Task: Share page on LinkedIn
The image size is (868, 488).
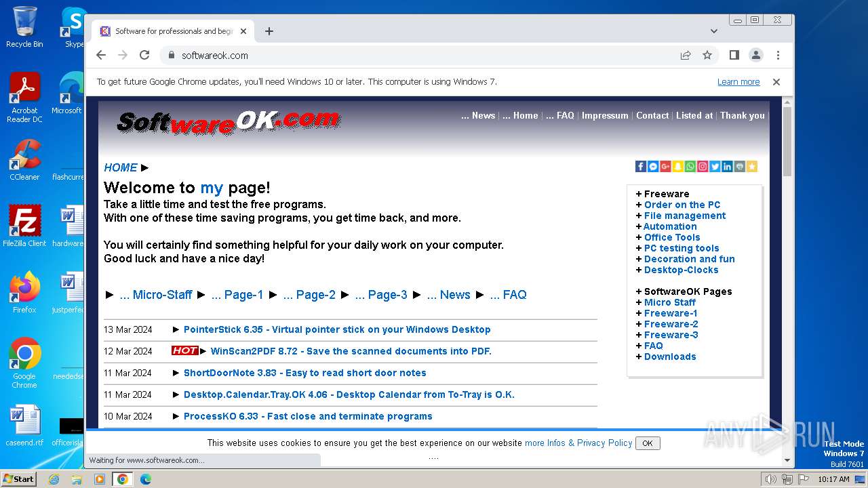Action: click(x=727, y=166)
